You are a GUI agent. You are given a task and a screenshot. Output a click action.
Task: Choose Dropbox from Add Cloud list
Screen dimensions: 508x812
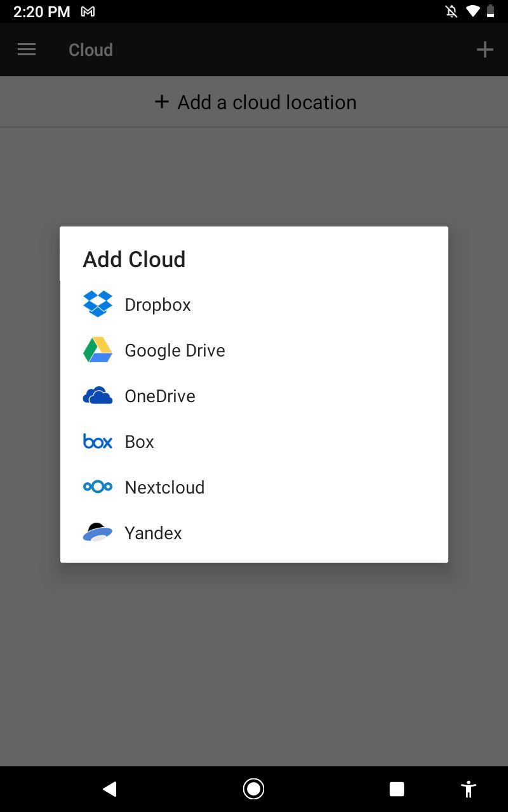coord(254,304)
